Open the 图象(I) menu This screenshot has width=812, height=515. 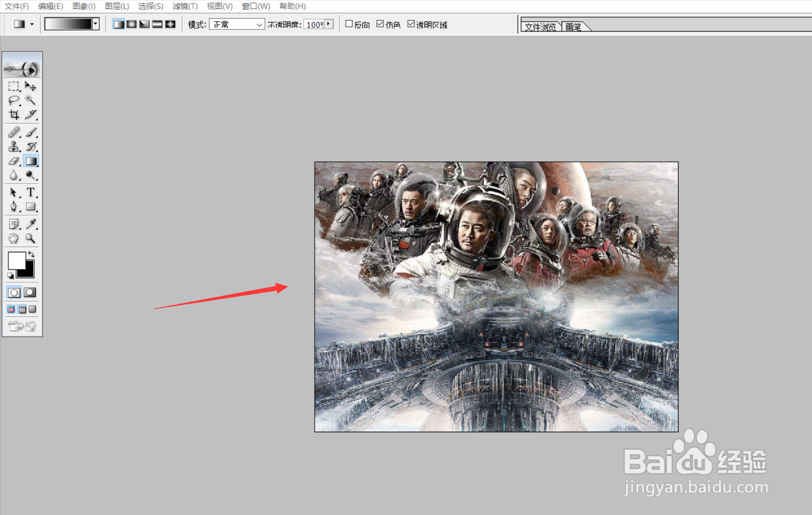point(84,6)
